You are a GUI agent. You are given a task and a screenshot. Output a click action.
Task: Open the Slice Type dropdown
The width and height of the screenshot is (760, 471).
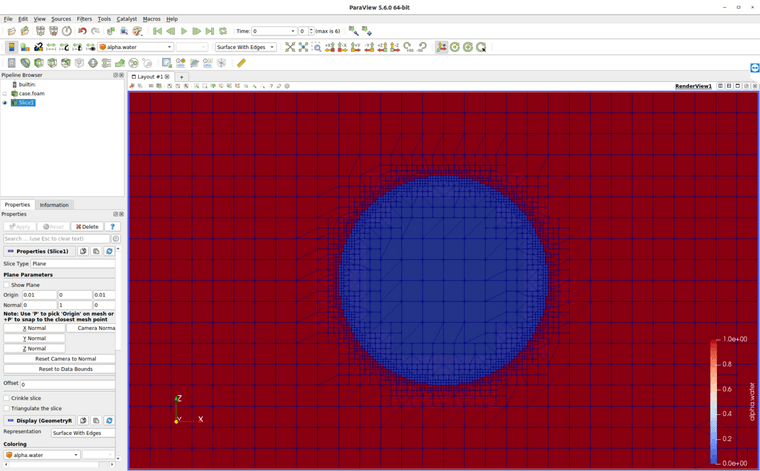point(72,264)
